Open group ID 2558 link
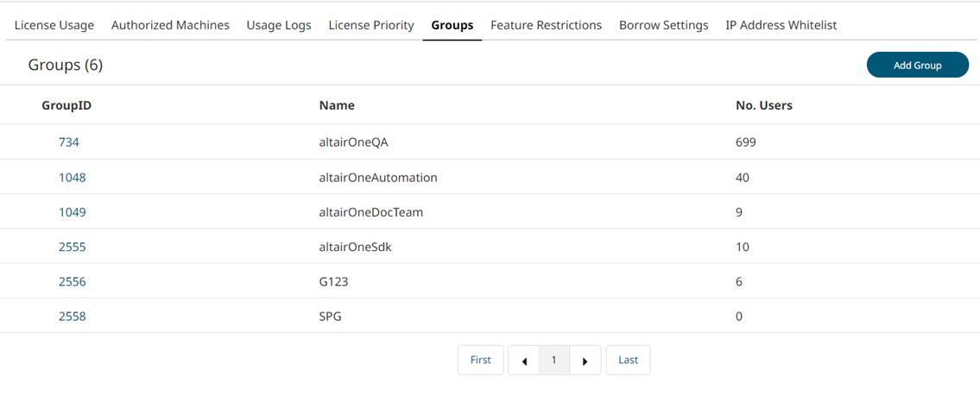 (73, 316)
